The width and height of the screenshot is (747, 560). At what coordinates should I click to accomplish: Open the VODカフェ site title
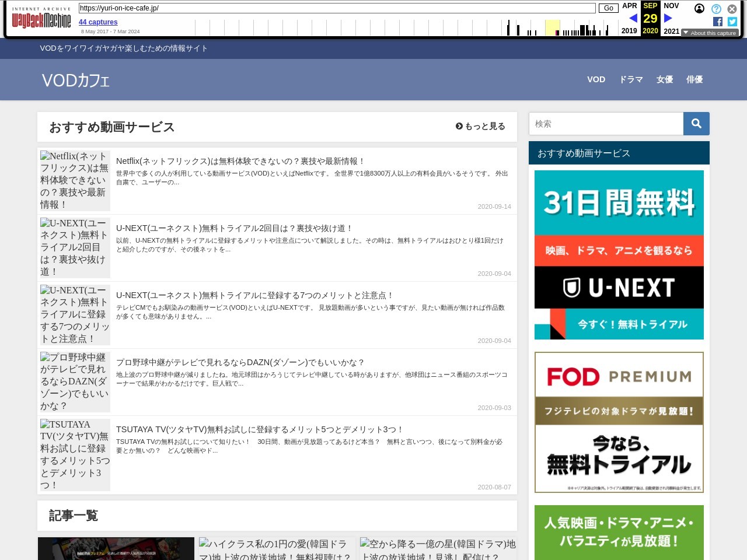76,80
